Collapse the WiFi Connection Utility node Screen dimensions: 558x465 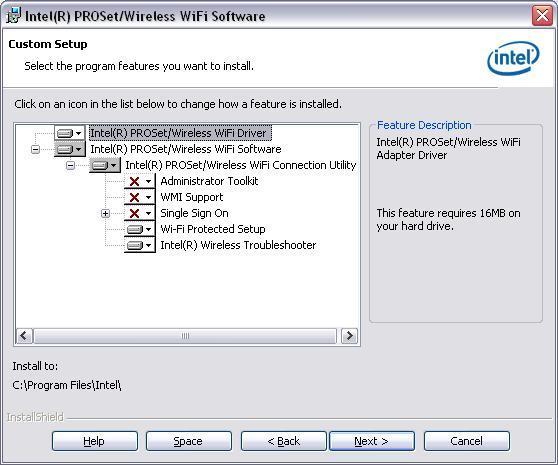pyautogui.click(x=70, y=165)
